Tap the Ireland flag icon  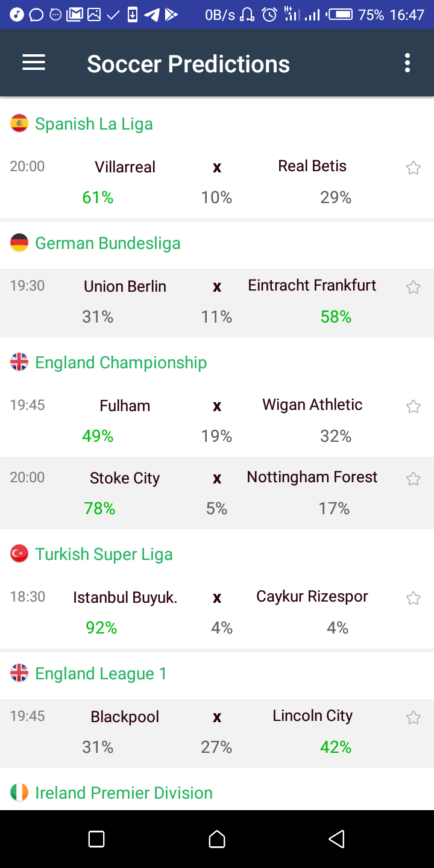coord(19,793)
